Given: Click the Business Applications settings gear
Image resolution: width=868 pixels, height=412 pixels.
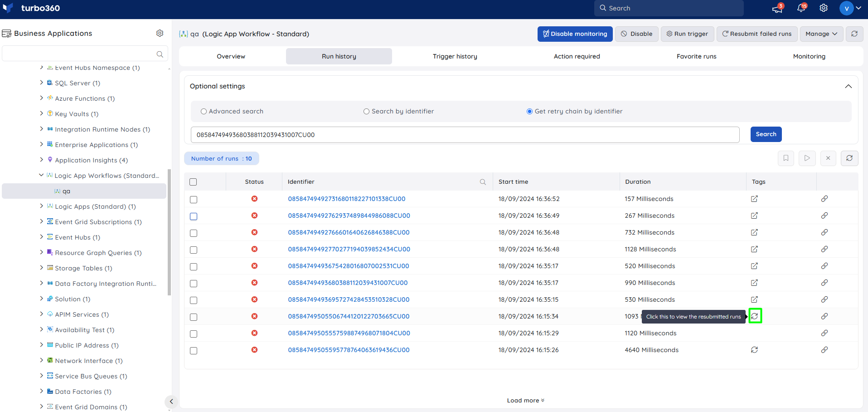Looking at the screenshot, I should (x=160, y=33).
